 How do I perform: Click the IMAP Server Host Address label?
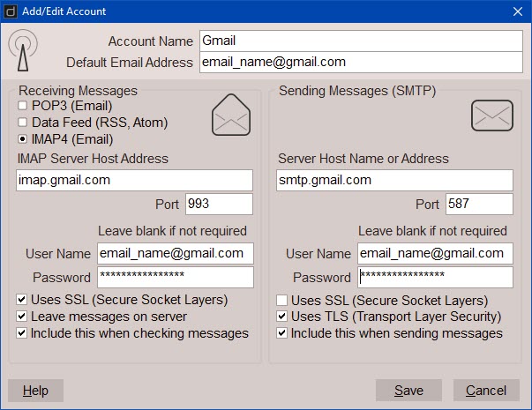point(93,159)
